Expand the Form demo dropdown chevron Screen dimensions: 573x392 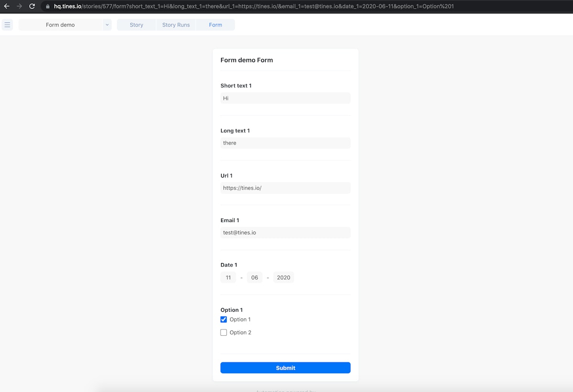(107, 25)
